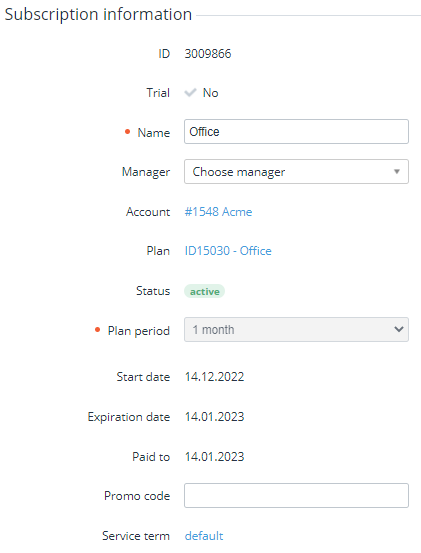Screen dimensions: 421x553
Task: Click the Trial No value text
Action: click(x=210, y=93)
